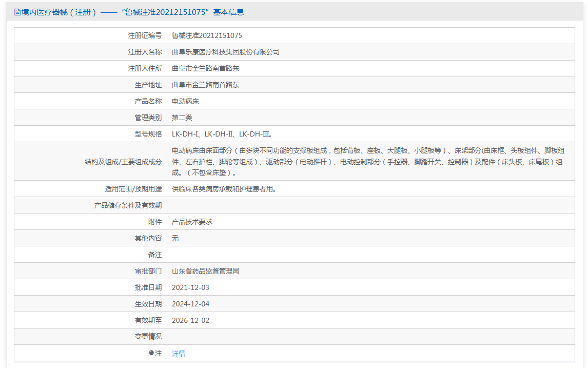
Task: Select the model specs LK-DH-I、LK-DH-II、LK-DH-III
Action: tap(222, 134)
